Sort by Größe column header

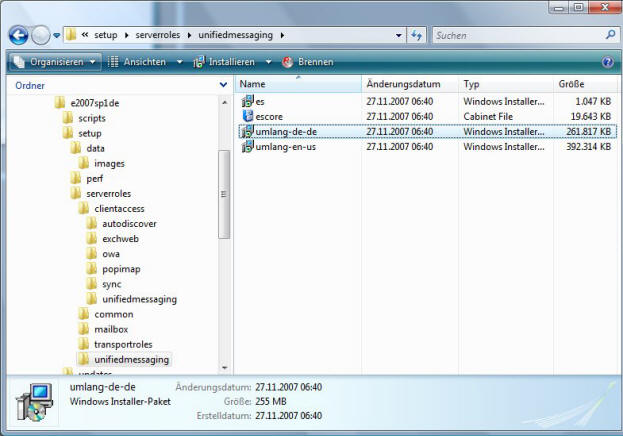[x=585, y=84]
